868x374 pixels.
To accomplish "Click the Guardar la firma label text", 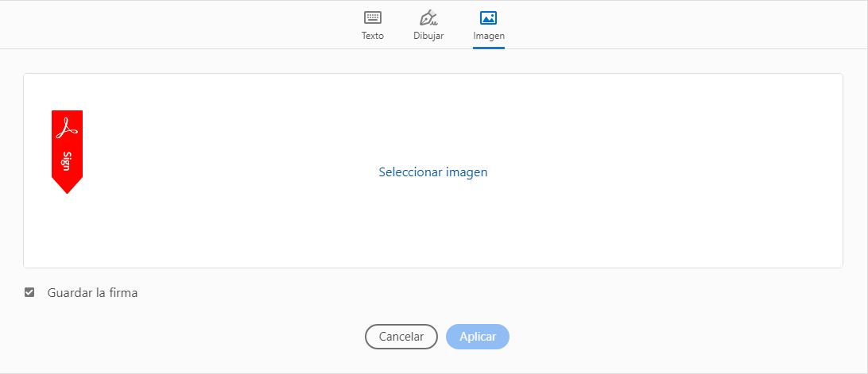I will click(92, 292).
